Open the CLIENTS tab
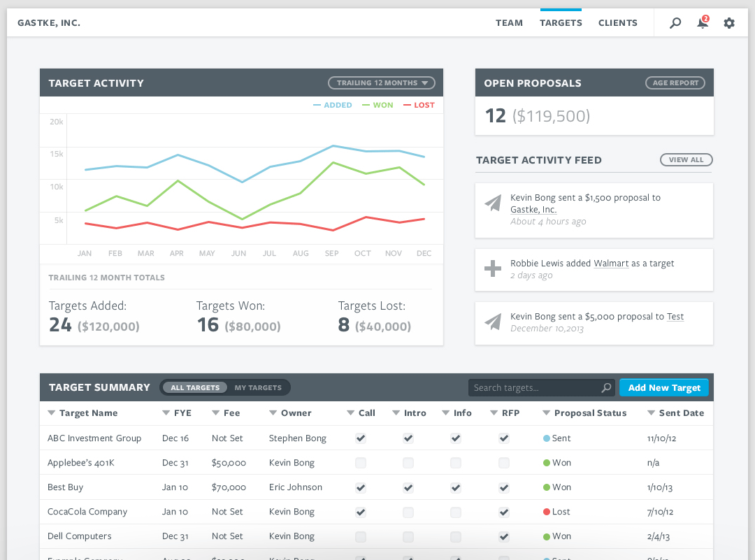The image size is (755, 560). pyautogui.click(x=618, y=22)
